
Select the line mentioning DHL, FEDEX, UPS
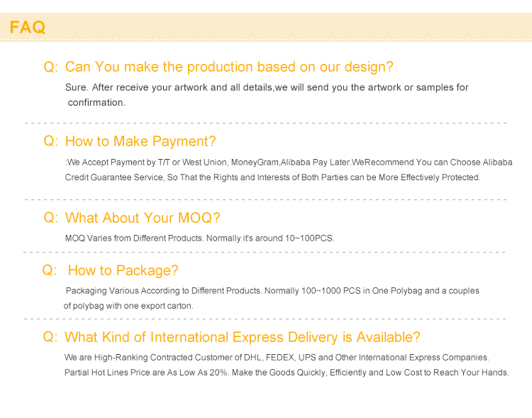(277, 358)
